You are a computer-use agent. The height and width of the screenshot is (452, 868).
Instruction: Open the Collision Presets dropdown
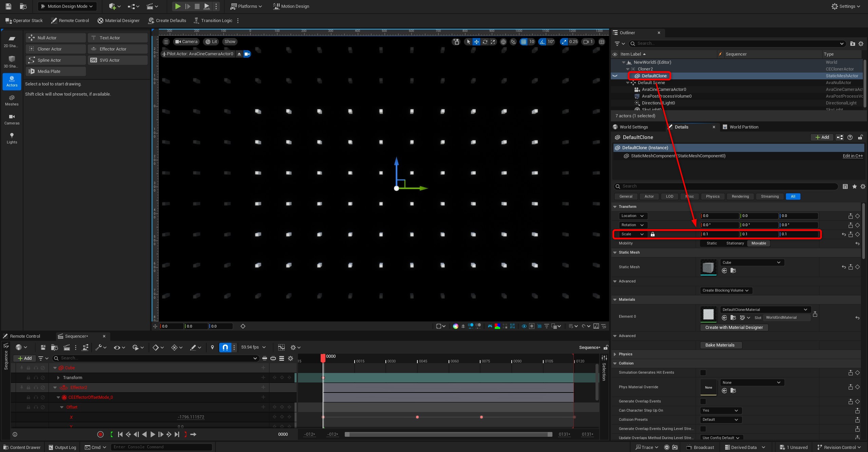pyautogui.click(x=721, y=420)
